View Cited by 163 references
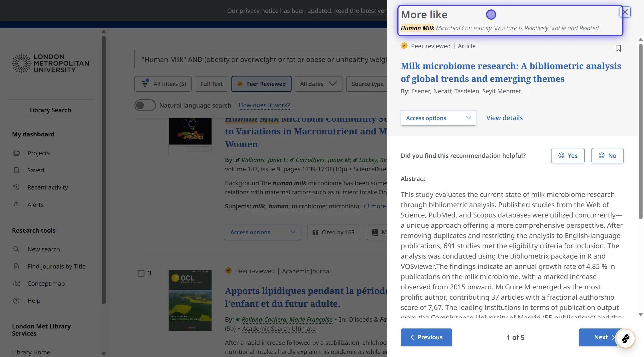Screen dimensions: 644x357 tap(333, 232)
